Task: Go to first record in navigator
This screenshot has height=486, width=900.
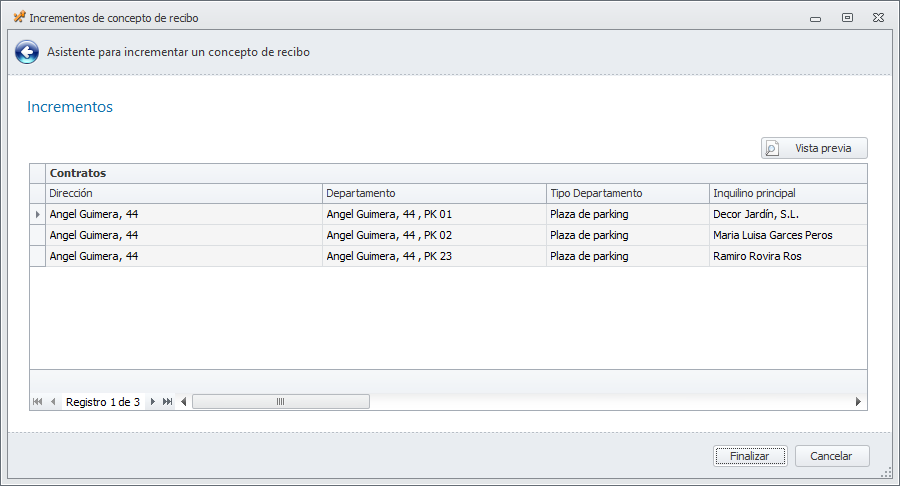Action: (x=38, y=402)
